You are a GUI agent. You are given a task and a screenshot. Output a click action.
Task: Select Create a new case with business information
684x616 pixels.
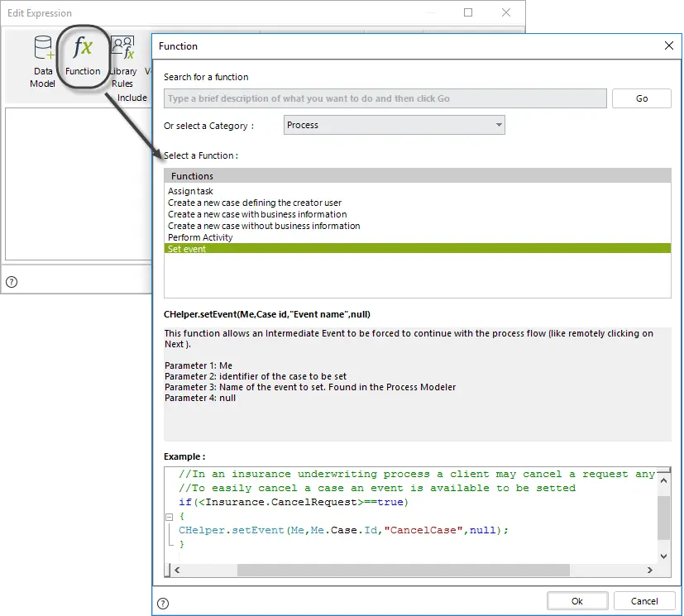[418, 214]
